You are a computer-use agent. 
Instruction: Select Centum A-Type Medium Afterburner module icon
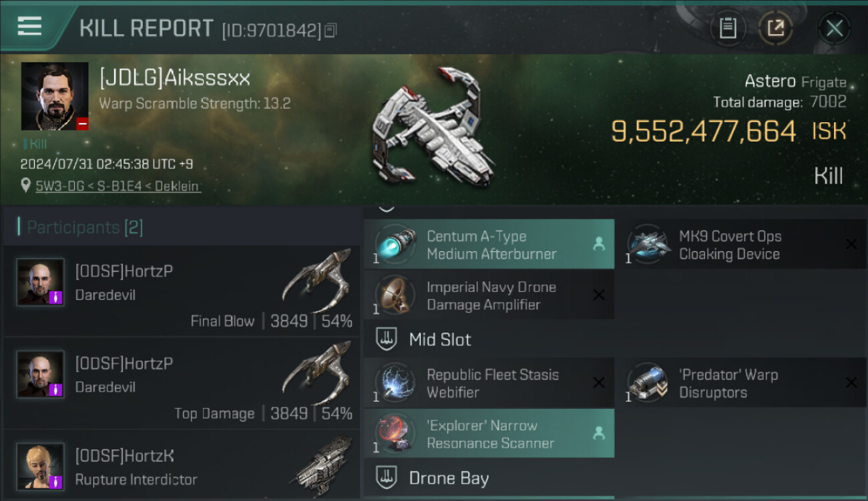[x=395, y=244]
